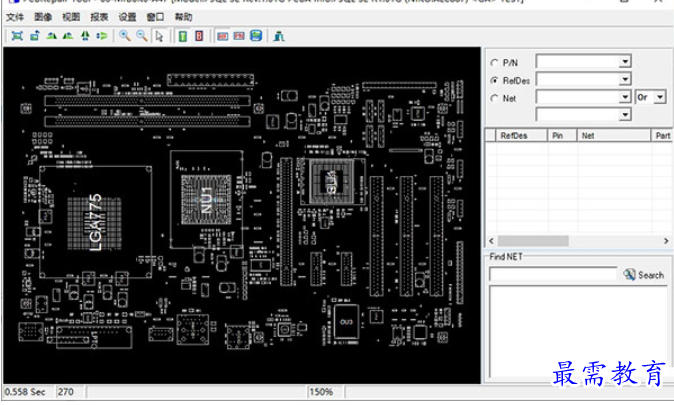Click the blue database toolbar icon
The height and width of the screenshot is (405, 674).
[256, 36]
